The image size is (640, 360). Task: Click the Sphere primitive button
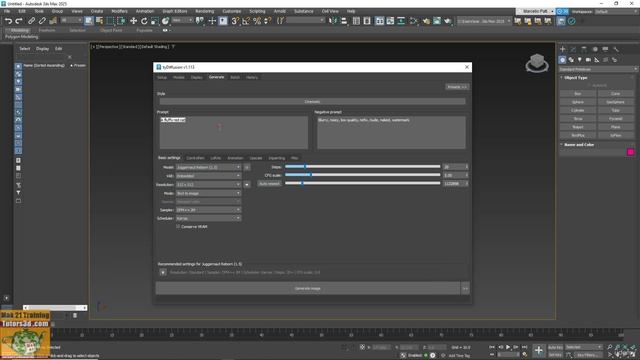point(578,102)
